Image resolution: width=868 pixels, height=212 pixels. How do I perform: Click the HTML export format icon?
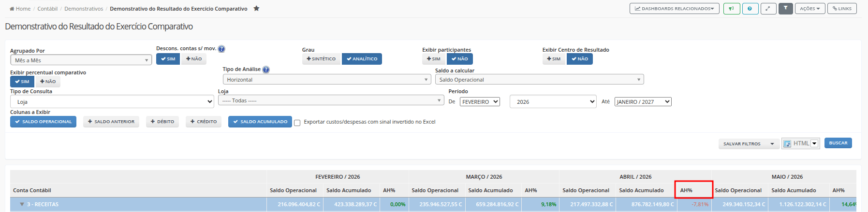(x=787, y=143)
